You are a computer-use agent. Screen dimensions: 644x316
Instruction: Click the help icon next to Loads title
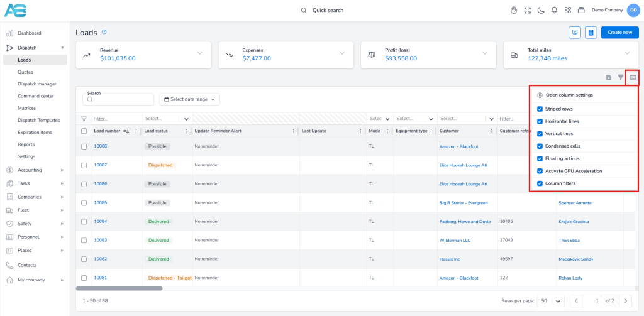[x=104, y=32]
